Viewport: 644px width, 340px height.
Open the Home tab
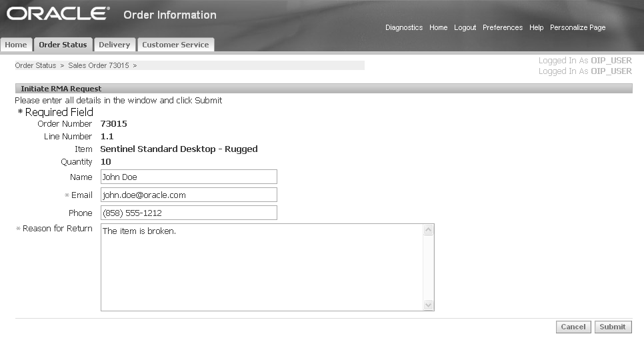click(16, 45)
